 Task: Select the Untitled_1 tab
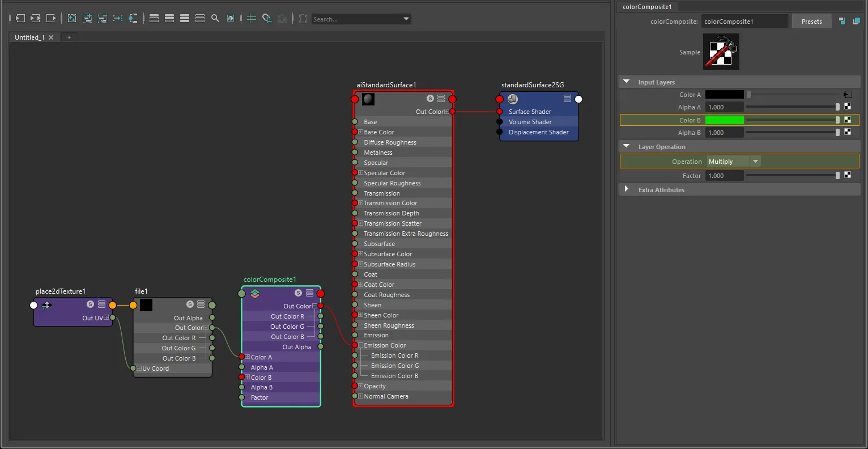(x=29, y=37)
